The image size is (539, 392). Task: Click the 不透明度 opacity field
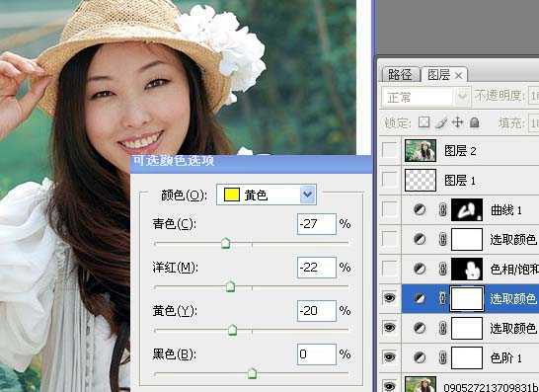[x=534, y=96]
